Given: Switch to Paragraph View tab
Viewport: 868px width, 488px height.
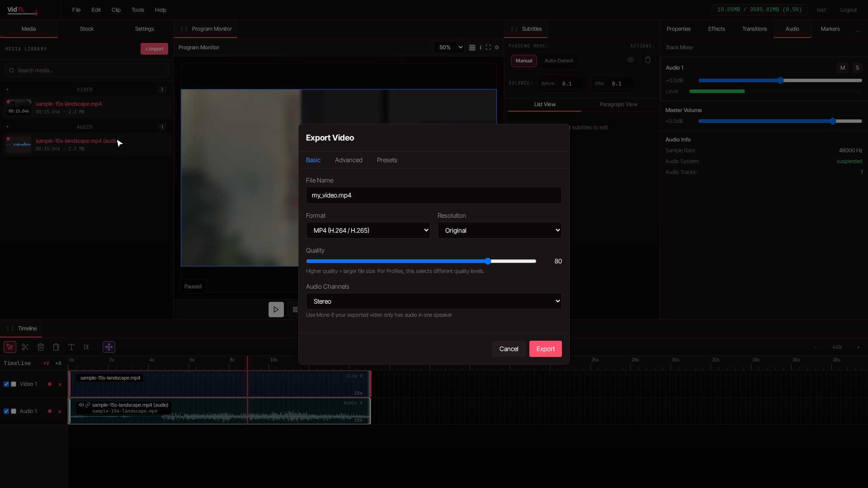Looking at the screenshot, I should [618, 104].
